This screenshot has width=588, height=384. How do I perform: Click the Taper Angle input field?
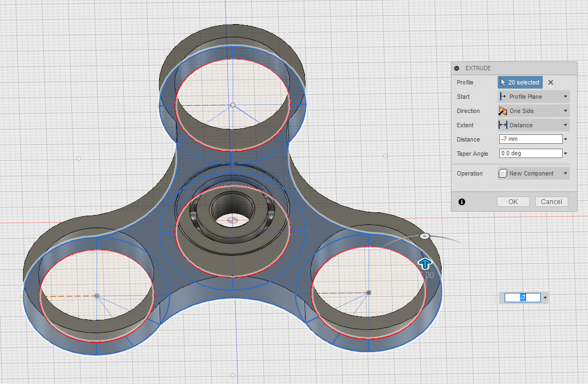click(x=529, y=154)
